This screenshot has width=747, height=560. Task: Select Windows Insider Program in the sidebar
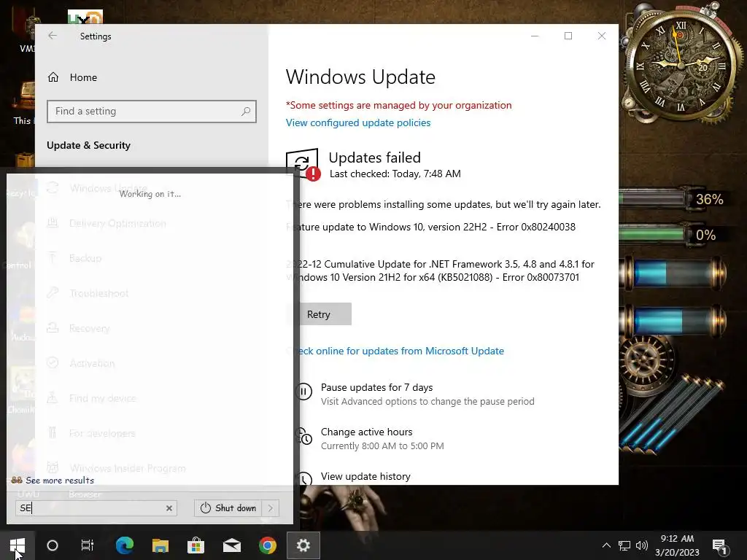click(127, 468)
